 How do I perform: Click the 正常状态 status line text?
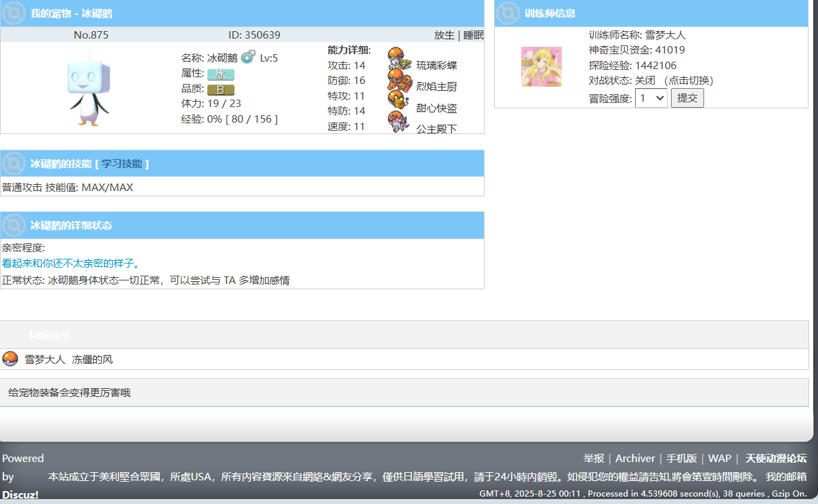[x=146, y=280]
